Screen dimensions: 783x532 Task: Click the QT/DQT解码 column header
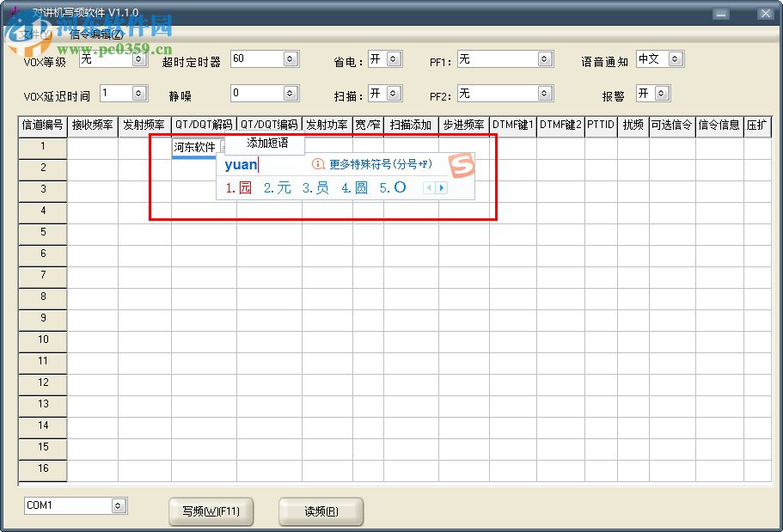(204, 125)
